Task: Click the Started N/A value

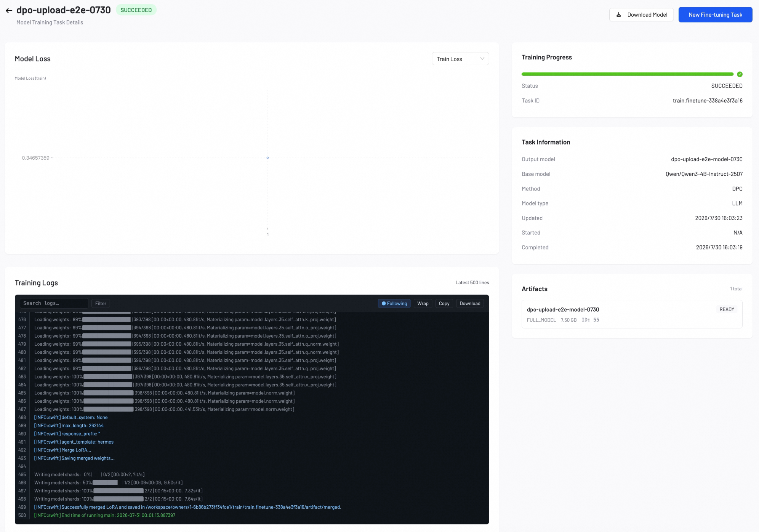Action: [738, 233]
